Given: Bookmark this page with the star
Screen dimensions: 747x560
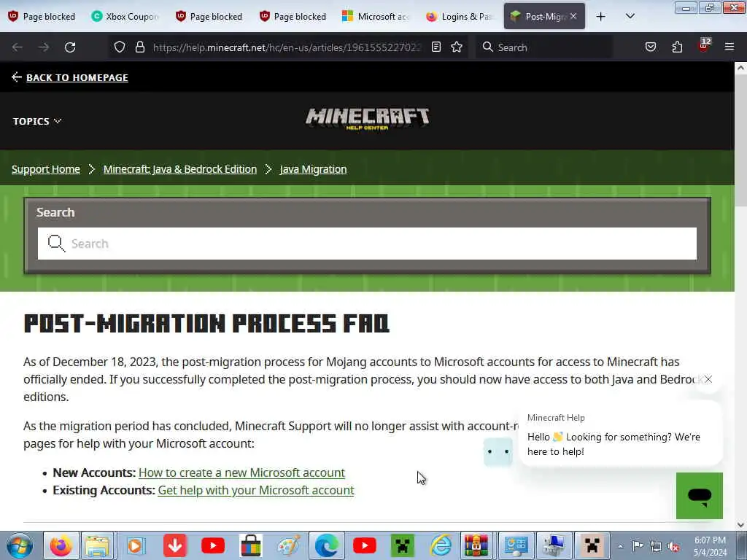Looking at the screenshot, I should (x=457, y=47).
